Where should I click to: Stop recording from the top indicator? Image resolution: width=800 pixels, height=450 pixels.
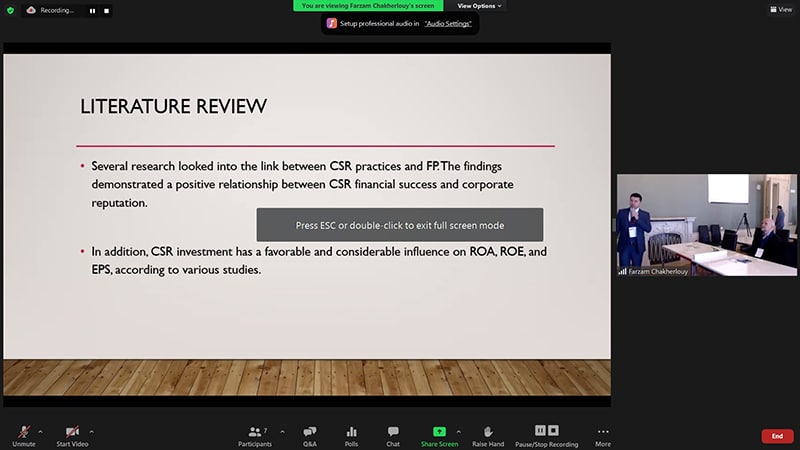coord(106,11)
